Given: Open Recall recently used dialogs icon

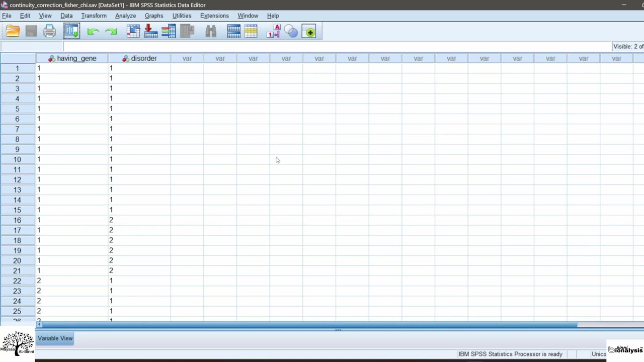Looking at the screenshot, I should tap(71, 32).
